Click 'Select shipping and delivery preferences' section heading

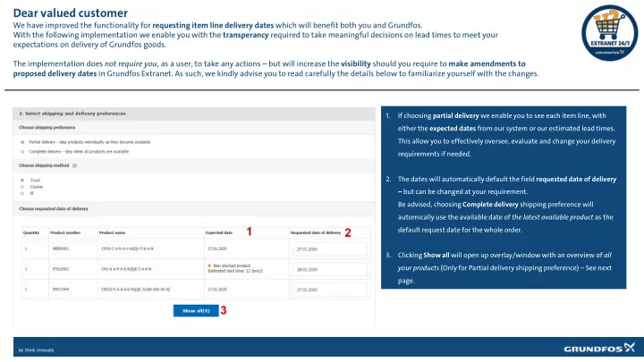tap(72, 114)
